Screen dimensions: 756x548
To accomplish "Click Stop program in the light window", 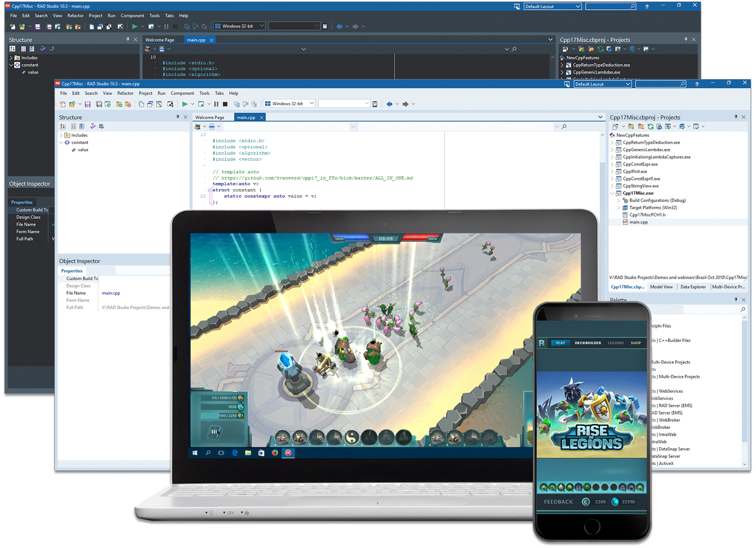I will (225, 104).
